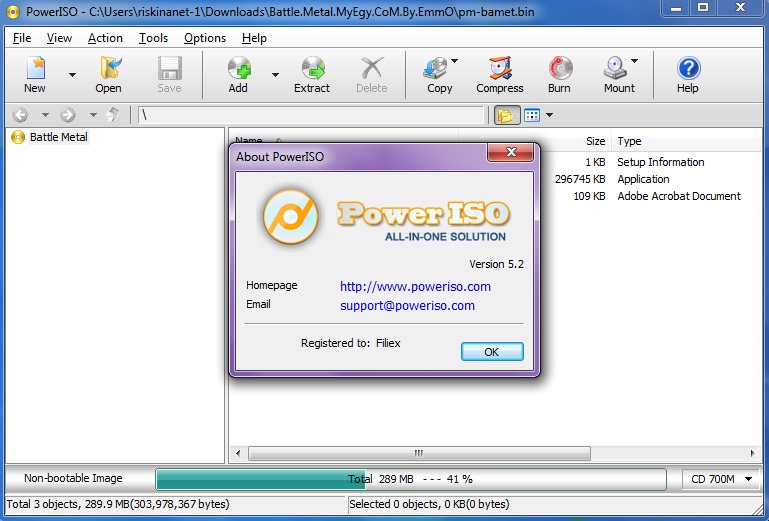Image resolution: width=769 pixels, height=521 pixels.
Task: Click the scrollbar left arrow
Action: click(x=238, y=453)
